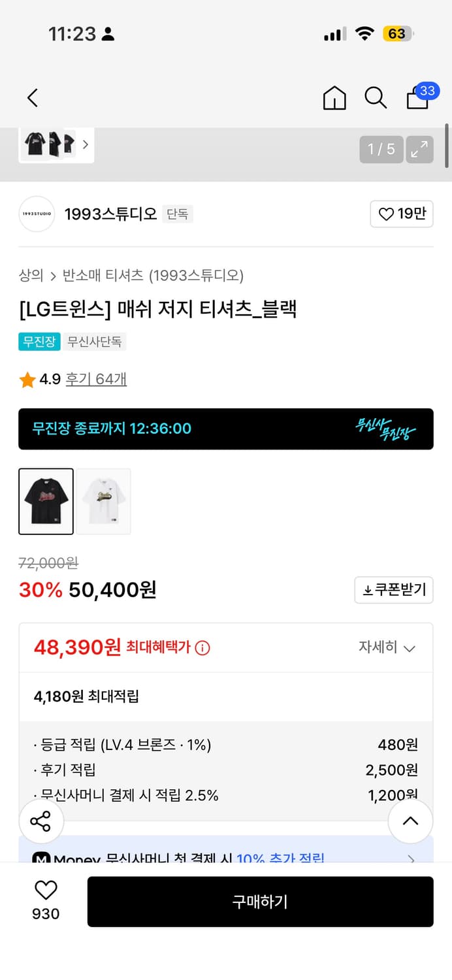Expand product image to fullscreen

pos(419,149)
